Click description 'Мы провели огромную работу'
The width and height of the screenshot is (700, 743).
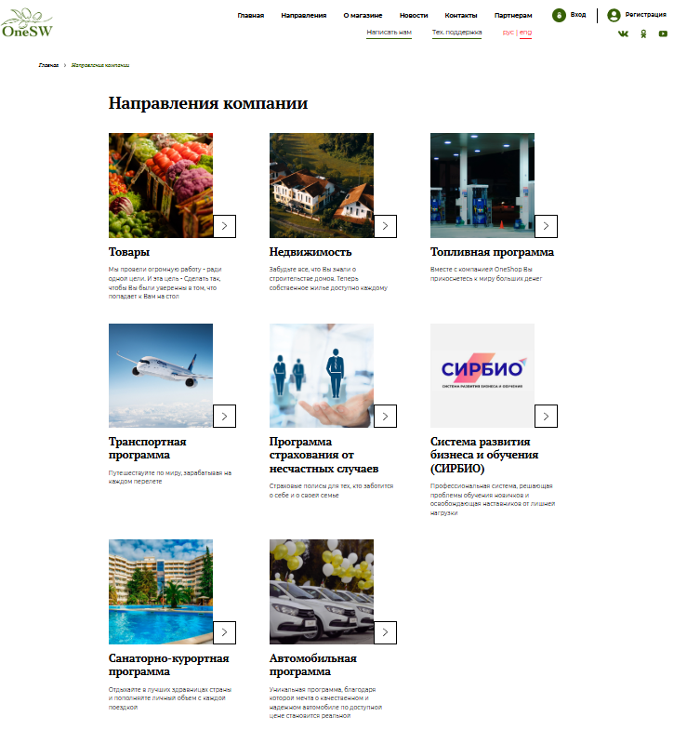[165, 283]
